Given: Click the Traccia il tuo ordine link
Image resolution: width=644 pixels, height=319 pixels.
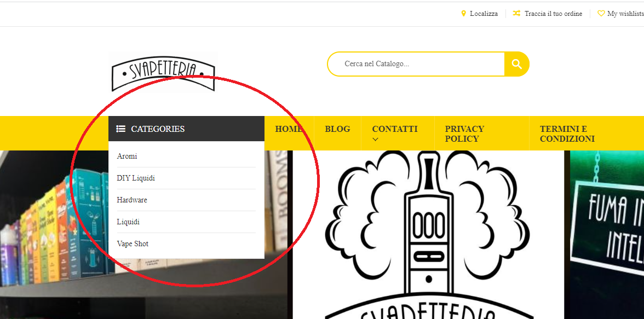Looking at the screenshot, I should 553,14.
